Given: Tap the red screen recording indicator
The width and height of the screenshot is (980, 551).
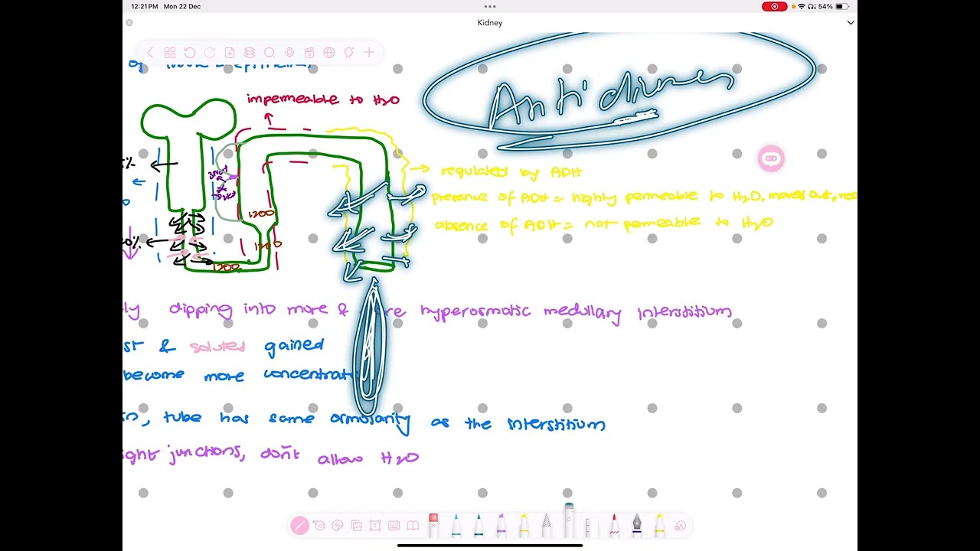Looking at the screenshot, I should pyautogui.click(x=774, y=6).
